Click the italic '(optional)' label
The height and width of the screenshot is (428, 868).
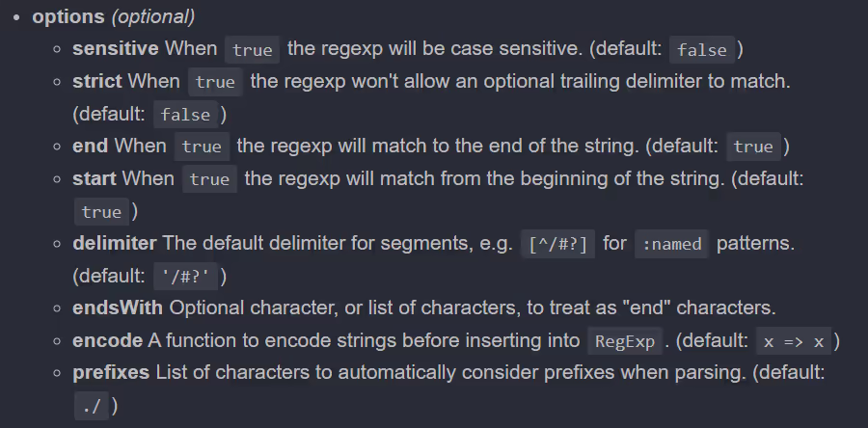tap(153, 16)
